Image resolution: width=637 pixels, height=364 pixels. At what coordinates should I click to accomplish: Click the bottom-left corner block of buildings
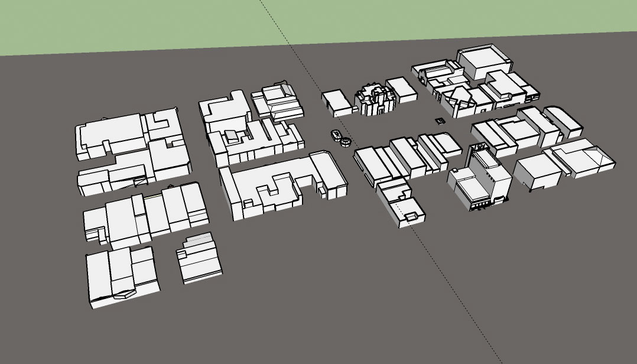pyautogui.click(x=121, y=275)
